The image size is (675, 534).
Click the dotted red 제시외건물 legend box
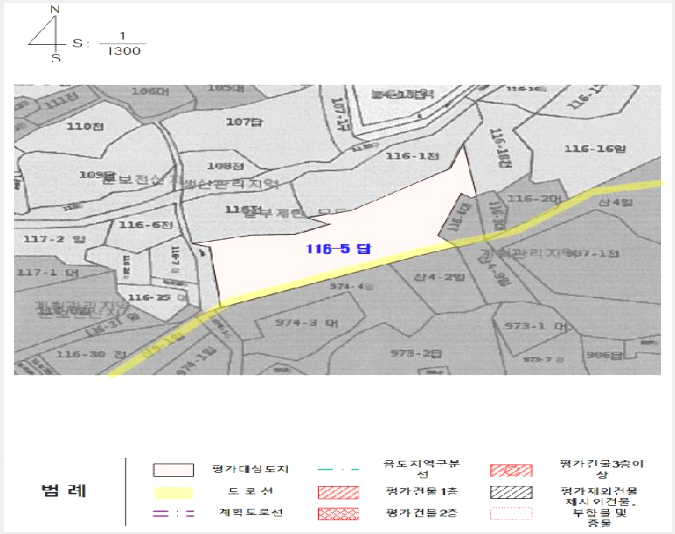tap(511, 514)
